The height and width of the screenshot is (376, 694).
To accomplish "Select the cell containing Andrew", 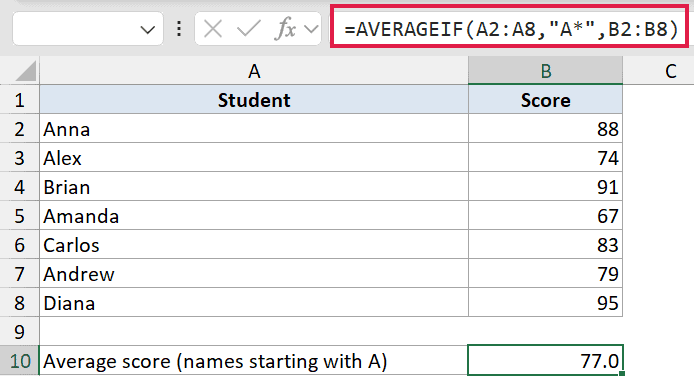I will click(x=254, y=274).
